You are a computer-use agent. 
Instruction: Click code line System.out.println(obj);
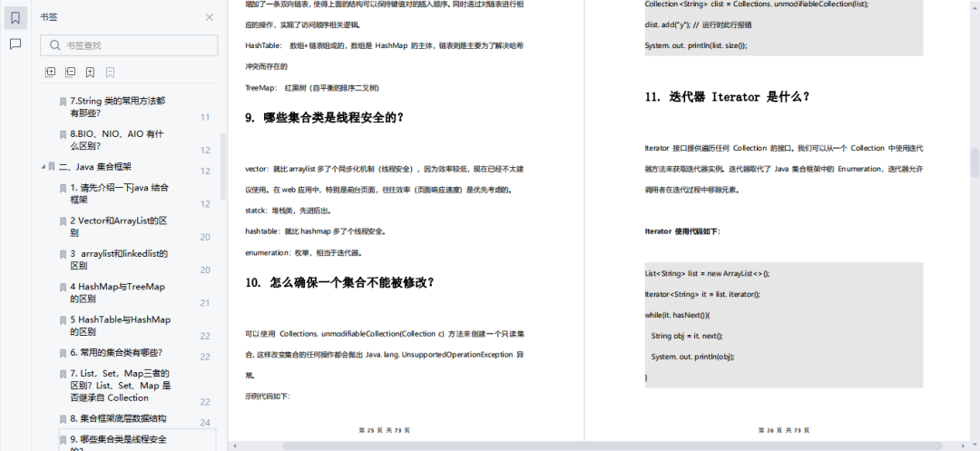click(692, 357)
